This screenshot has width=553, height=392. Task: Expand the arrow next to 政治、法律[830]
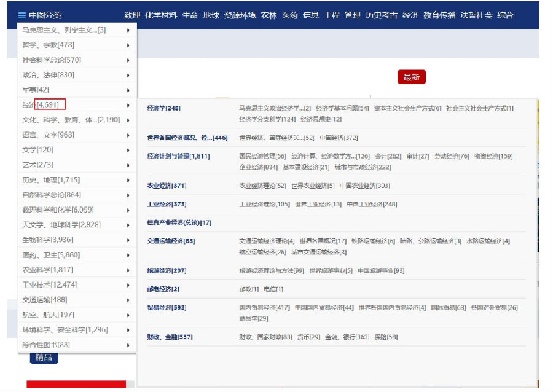click(x=128, y=75)
